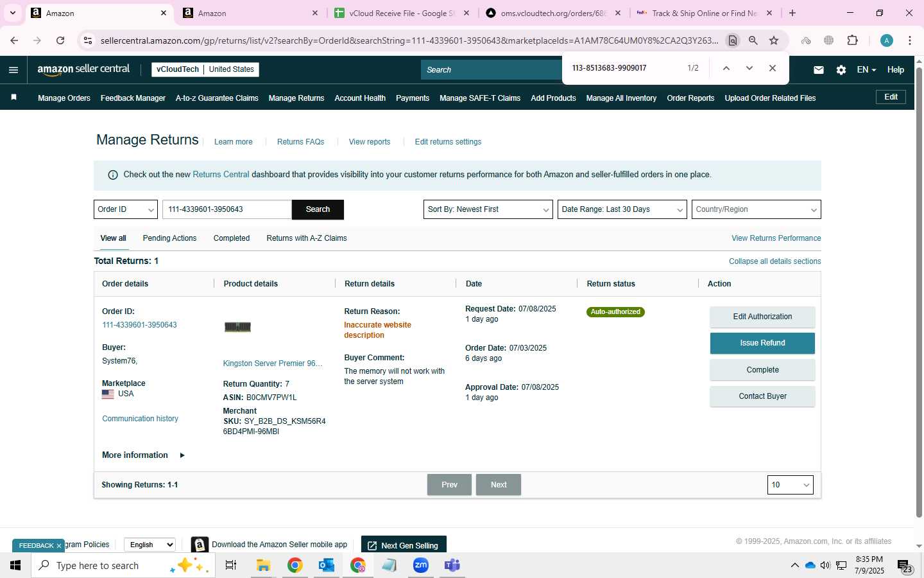This screenshot has width=924, height=578.
Task: Open the site information icon in address bar
Action: (88, 40)
